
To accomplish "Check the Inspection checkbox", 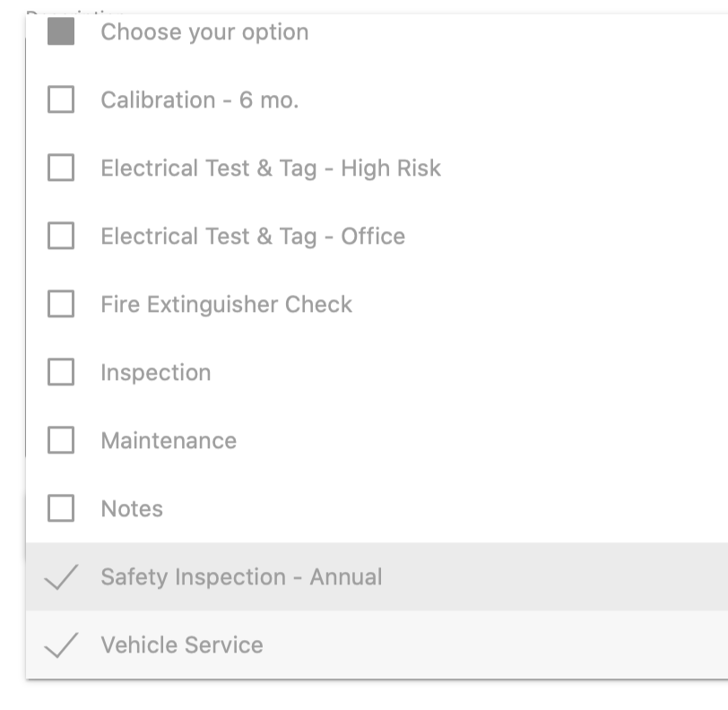I will coord(61,372).
